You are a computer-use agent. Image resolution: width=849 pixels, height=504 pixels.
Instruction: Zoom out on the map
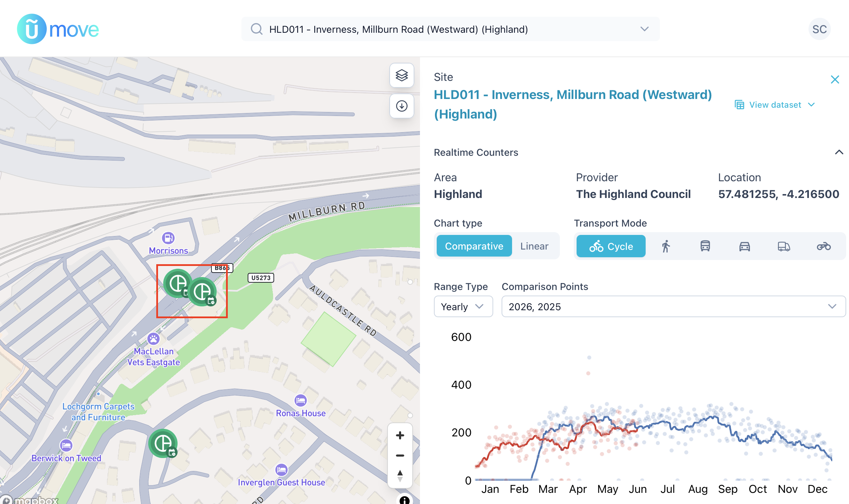click(400, 455)
